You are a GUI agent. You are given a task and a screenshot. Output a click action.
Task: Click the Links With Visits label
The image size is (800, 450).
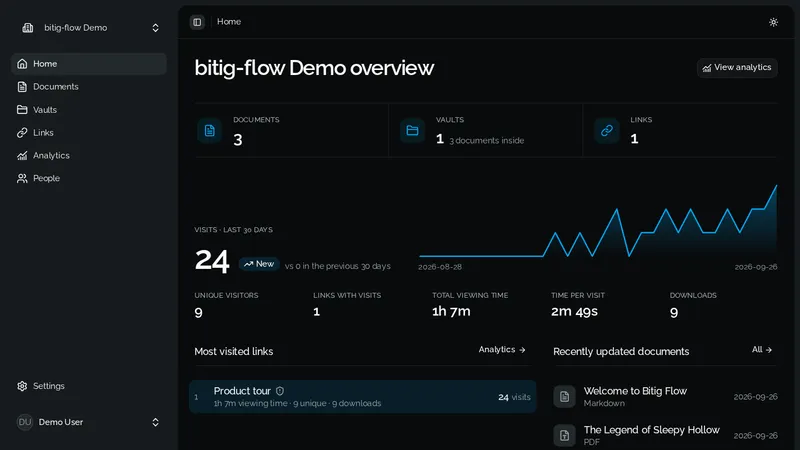click(x=347, y=295)
